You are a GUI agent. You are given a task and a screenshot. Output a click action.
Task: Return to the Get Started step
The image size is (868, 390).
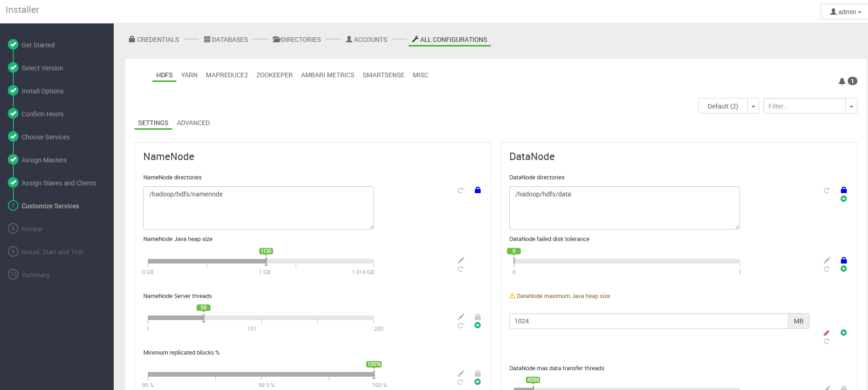(x=38, y=45)
